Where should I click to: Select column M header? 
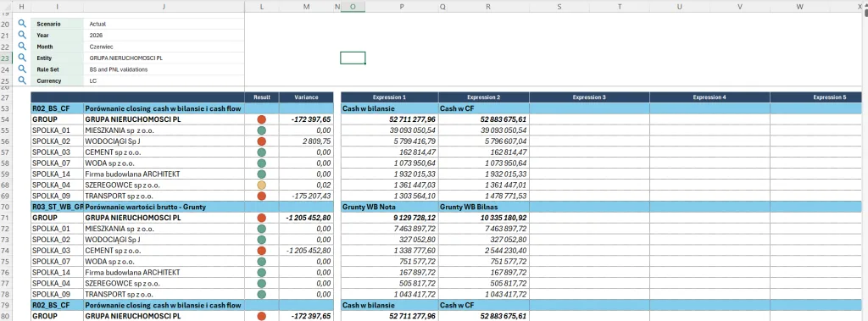click(x=307, y=7)
